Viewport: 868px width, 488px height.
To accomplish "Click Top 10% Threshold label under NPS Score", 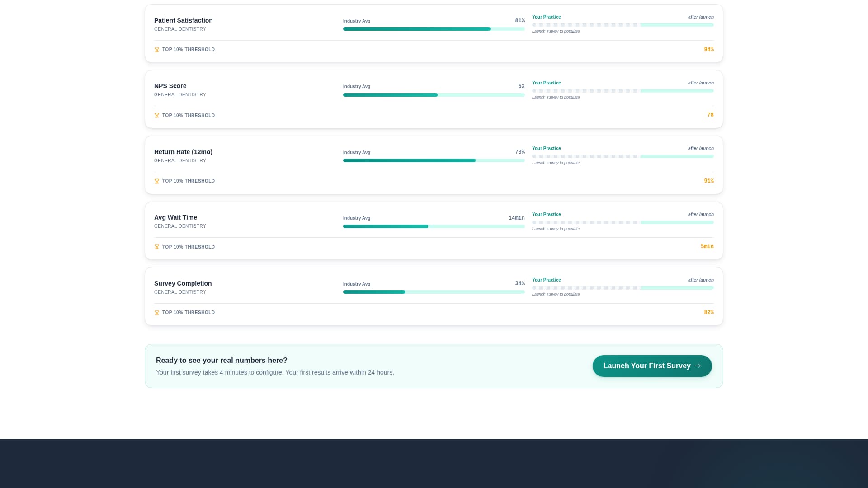I will 189,116.
